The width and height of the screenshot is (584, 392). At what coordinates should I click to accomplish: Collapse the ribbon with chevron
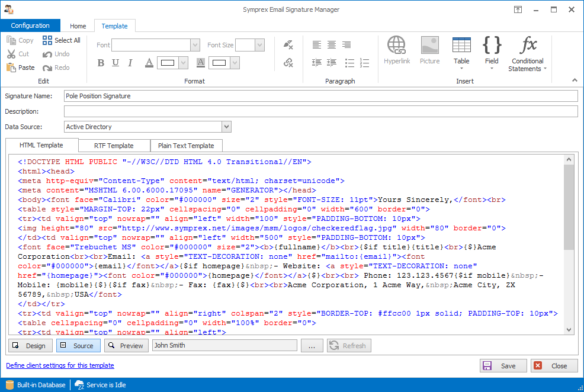(x=575, y=80)
